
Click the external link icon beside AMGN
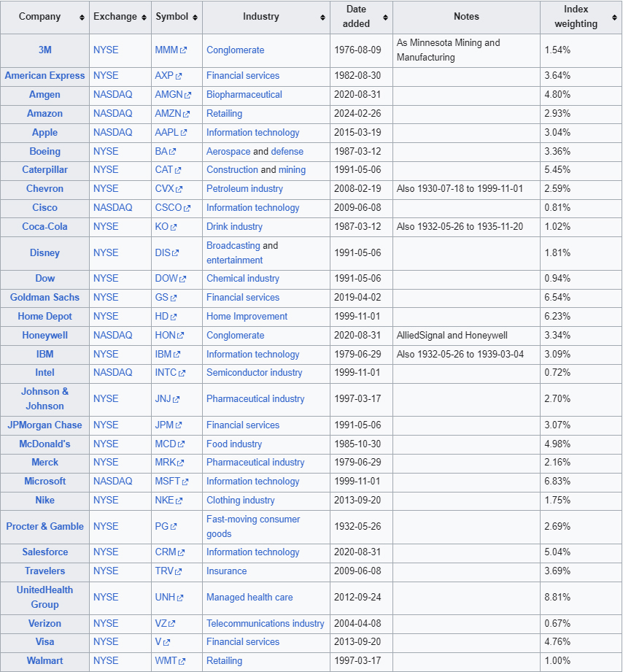tap(187, 95)
